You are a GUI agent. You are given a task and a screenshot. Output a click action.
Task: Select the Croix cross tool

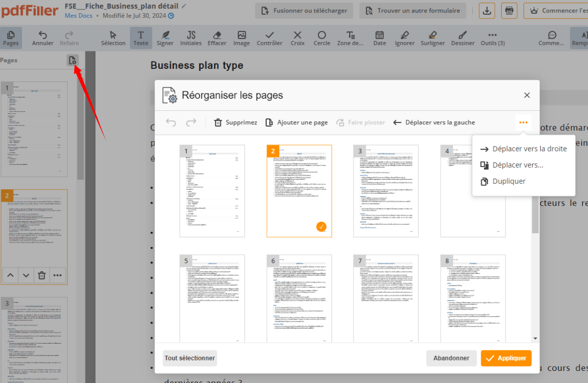click(x=297, y=38)
